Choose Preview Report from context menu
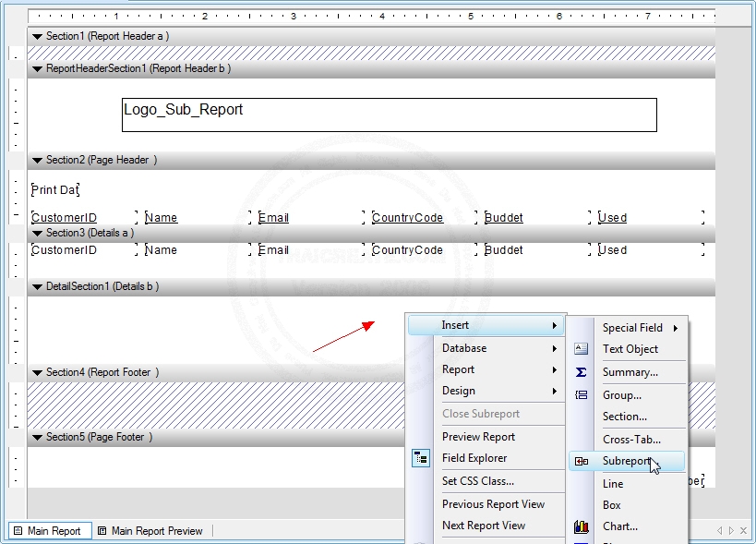 [478, 437]
